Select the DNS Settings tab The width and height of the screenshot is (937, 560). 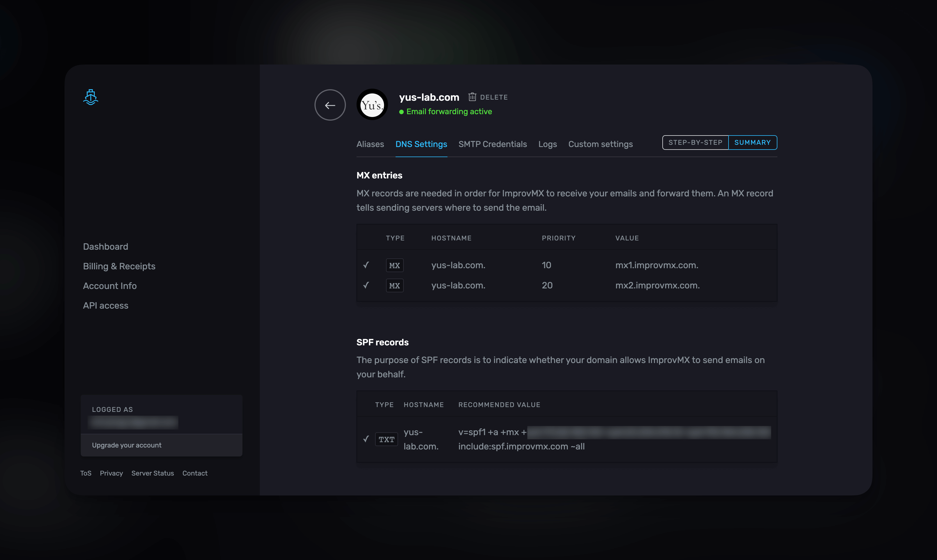(x=421, y=144)
